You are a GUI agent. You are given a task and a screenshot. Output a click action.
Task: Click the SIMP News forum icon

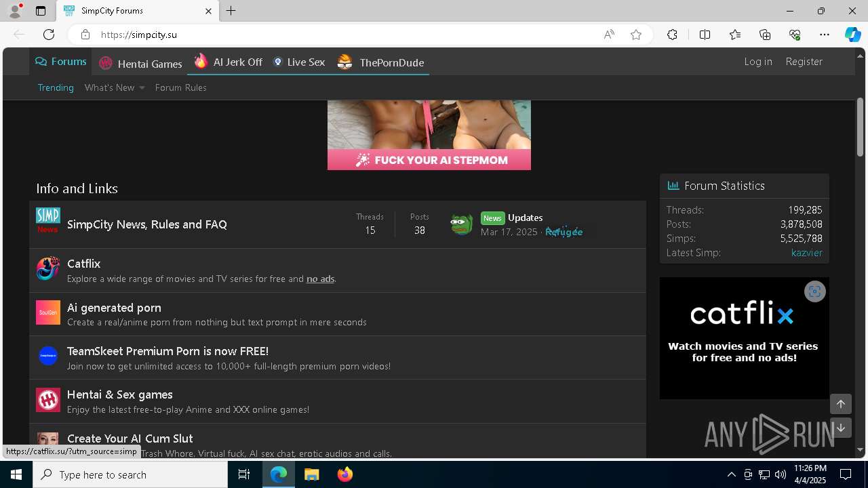48,220
